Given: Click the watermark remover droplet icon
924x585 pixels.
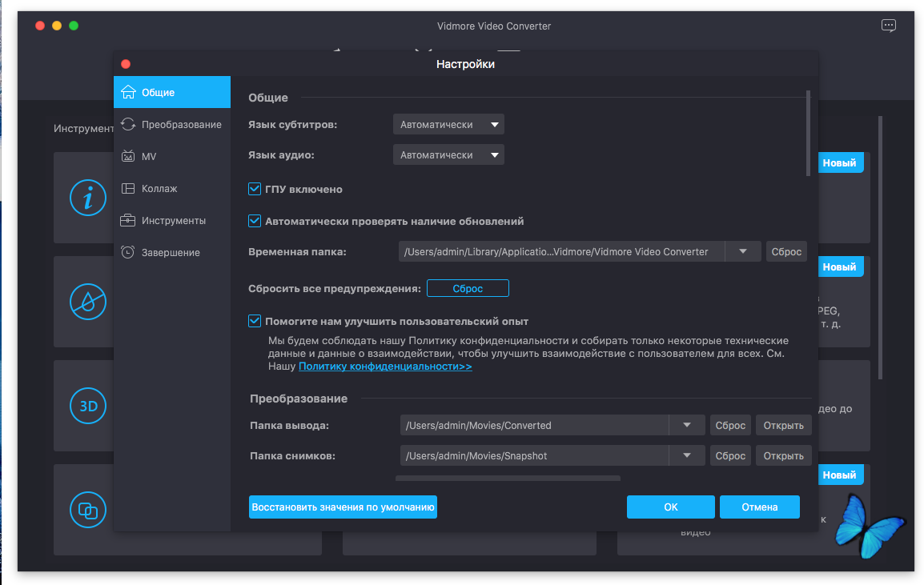Looking at the screenshot, I should [x=88, y=301].
